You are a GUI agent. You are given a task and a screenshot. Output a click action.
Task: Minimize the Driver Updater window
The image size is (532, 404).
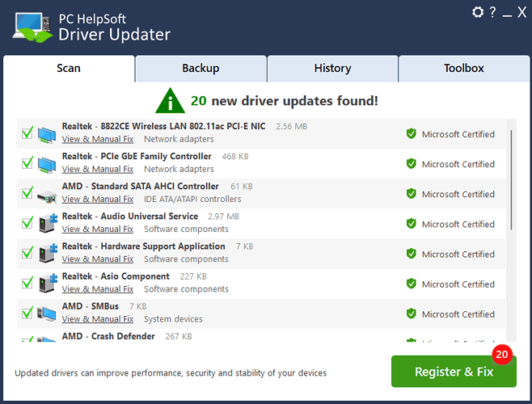coord(507,15)
